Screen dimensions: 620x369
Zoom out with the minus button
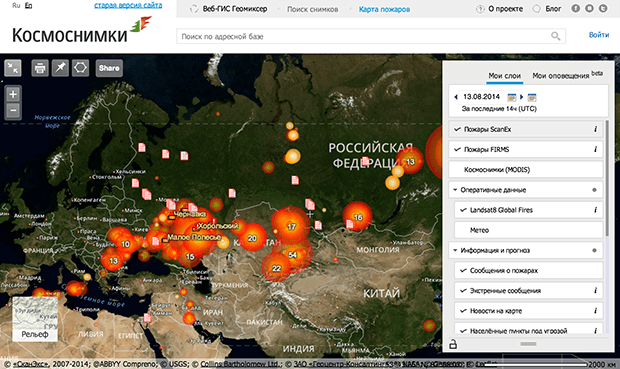[13, 110]
